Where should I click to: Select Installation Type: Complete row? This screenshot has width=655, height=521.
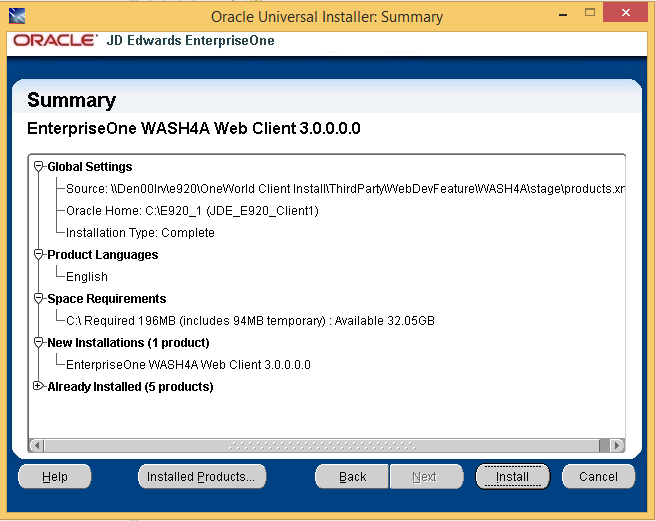[140, 233]
